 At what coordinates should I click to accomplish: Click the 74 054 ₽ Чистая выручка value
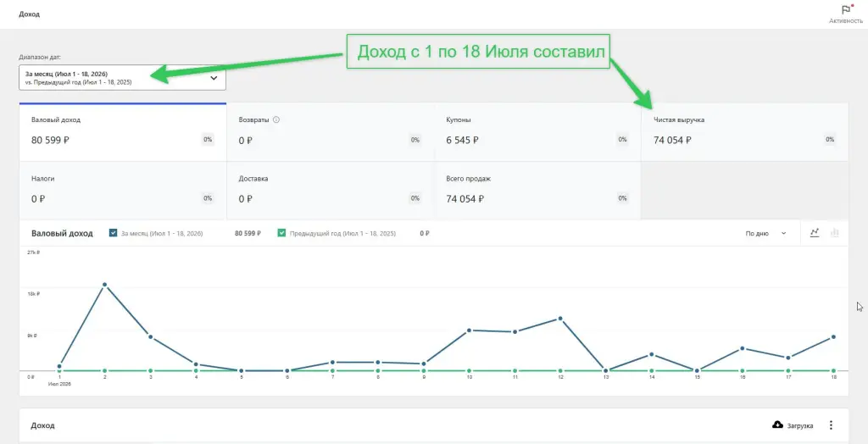[x=672, y=140]
